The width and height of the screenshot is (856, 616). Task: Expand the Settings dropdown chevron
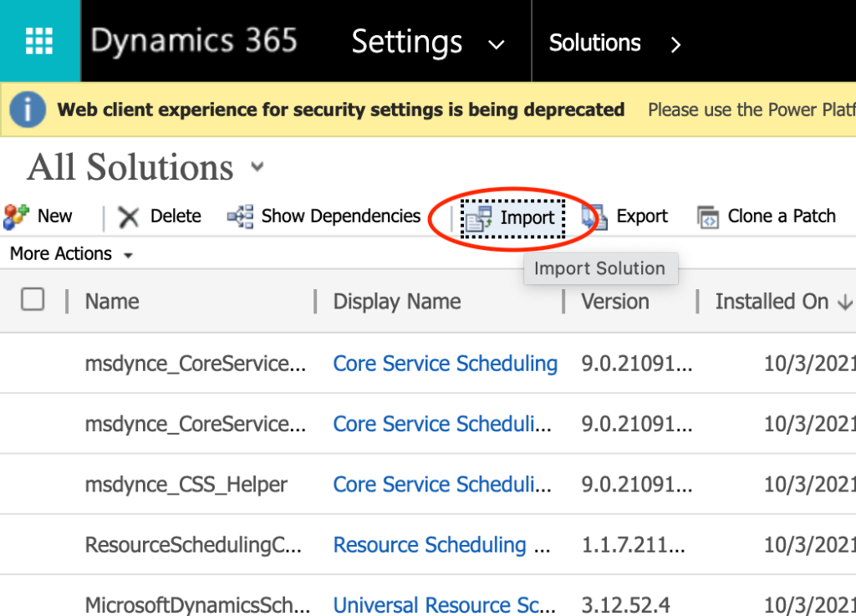click(496, 44)
